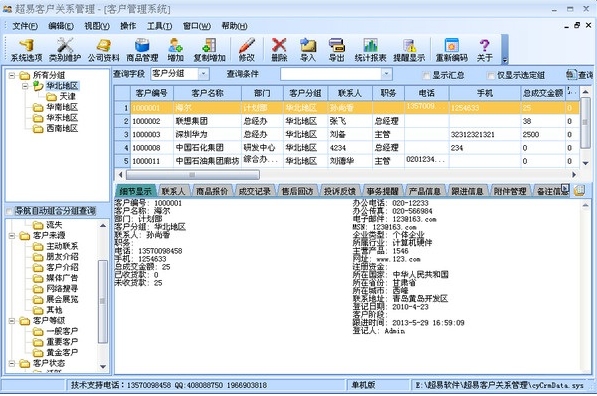Click the 导出 export icon
This screenshot has height=396, width=597.
point(337,50)
